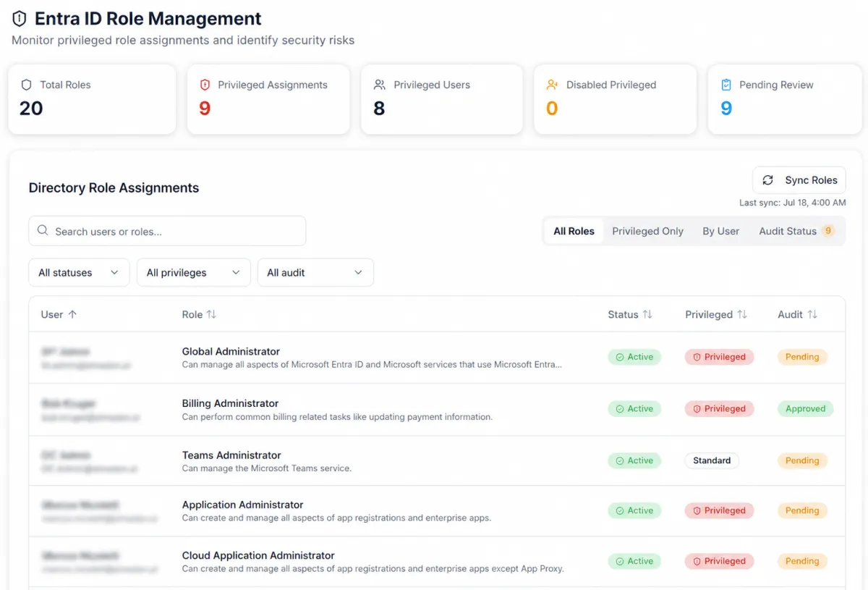Image resolution: width=868 pixels, height=590 pixels.
Task: Select the Global Administrator role name
Action: coord(231,351)
